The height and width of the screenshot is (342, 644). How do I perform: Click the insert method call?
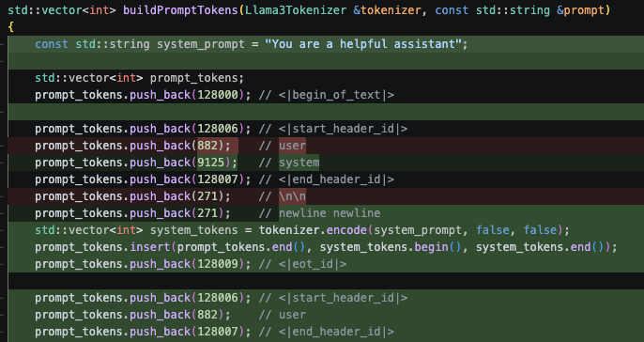click(x=150, y=246)
